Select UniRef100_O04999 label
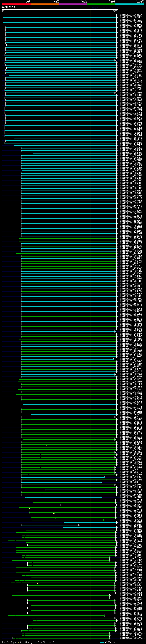 (x=131, y=291)
